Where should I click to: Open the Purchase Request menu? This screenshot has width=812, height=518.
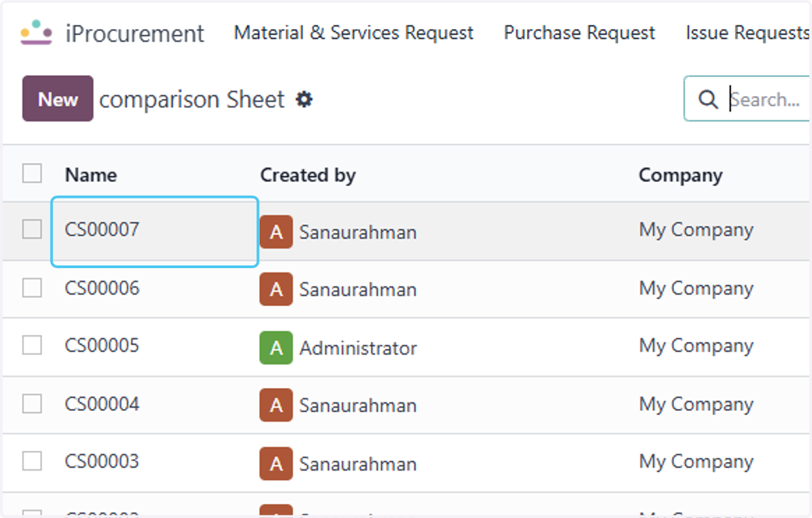pos(580,33)
